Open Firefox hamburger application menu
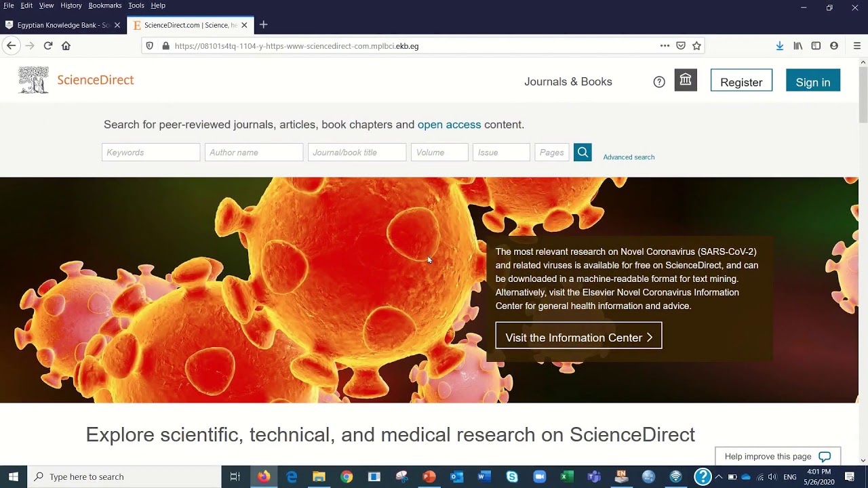The image size is (868, 488). pos(857,45)
